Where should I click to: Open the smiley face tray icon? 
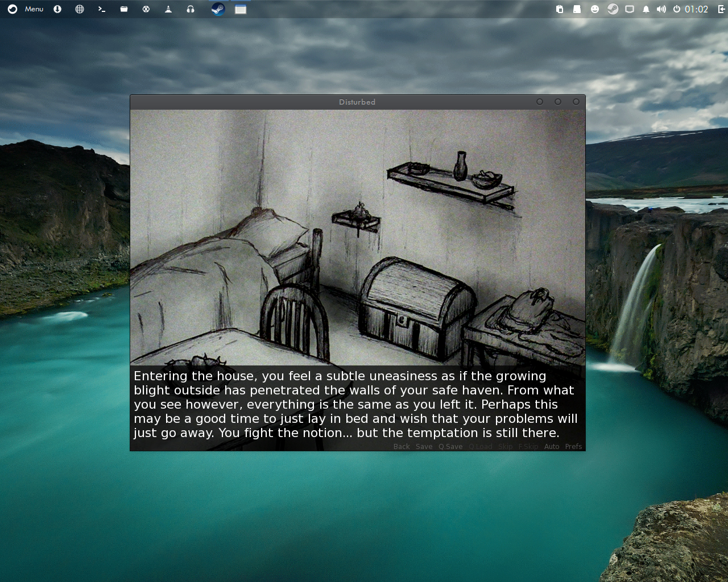click(x=595, y=9)
